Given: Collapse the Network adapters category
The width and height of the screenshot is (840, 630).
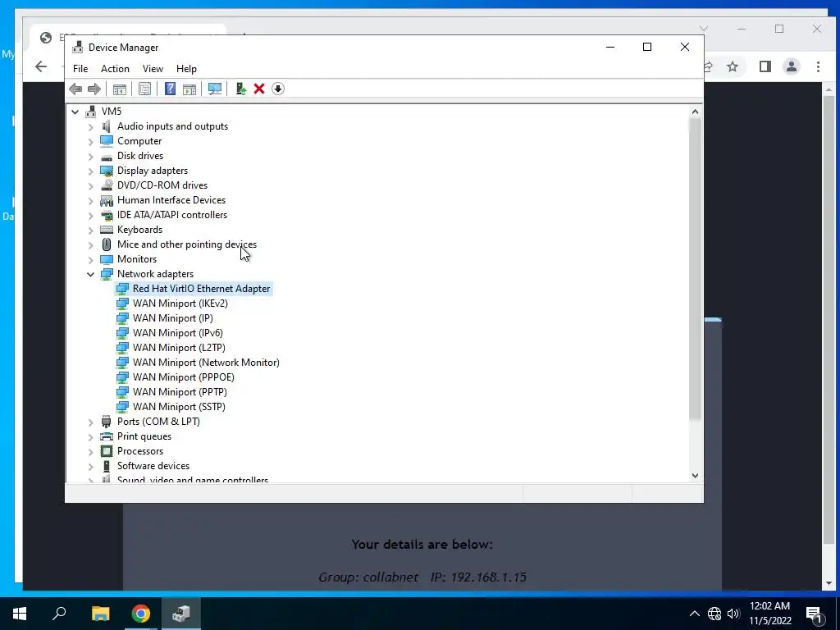Looking at the screenshot, I should (x=90, y=274).
